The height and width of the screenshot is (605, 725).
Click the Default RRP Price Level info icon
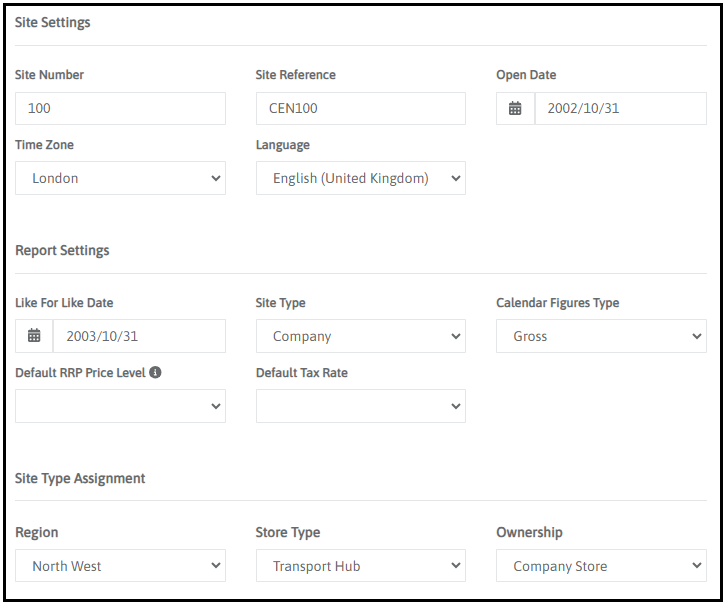(155, 373)
